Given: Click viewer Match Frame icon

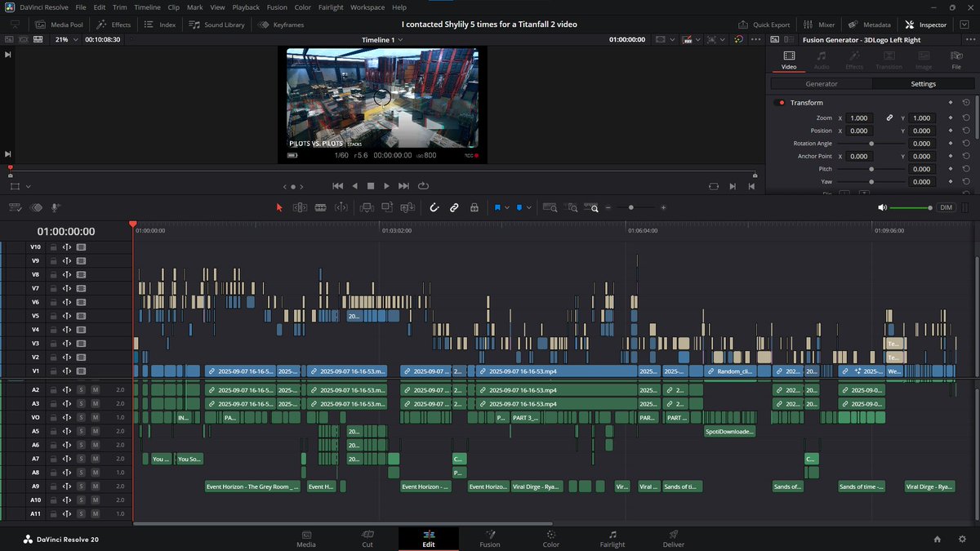Looking at the screenshot, I should pos(715,185).
